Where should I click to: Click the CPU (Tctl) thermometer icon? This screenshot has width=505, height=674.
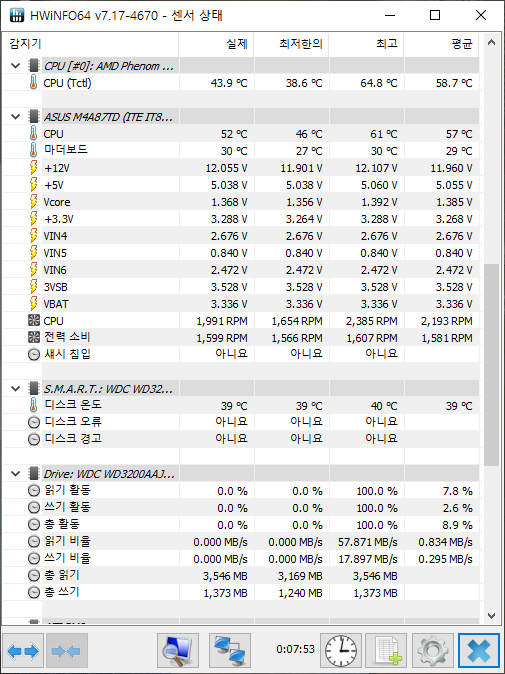tap(34, 83)
